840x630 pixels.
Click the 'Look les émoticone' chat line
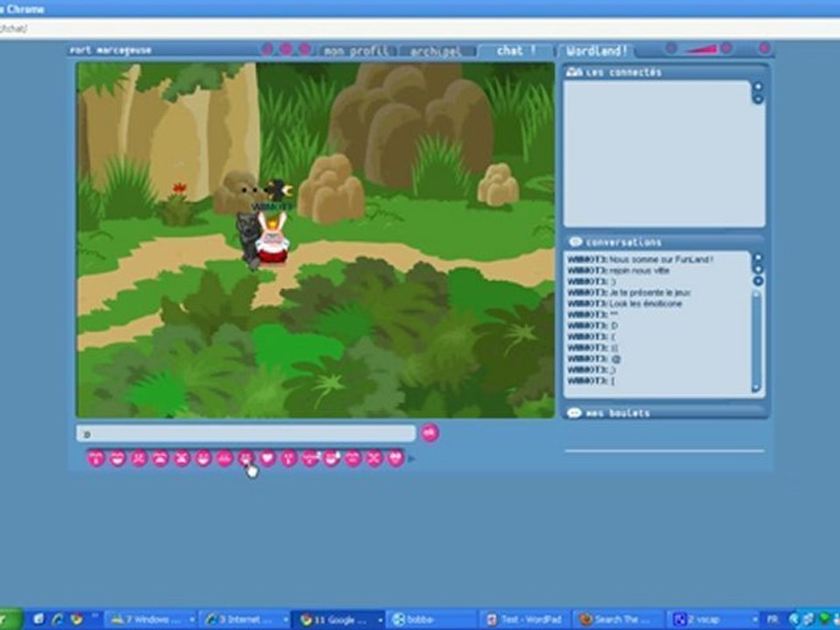point(625,304)
